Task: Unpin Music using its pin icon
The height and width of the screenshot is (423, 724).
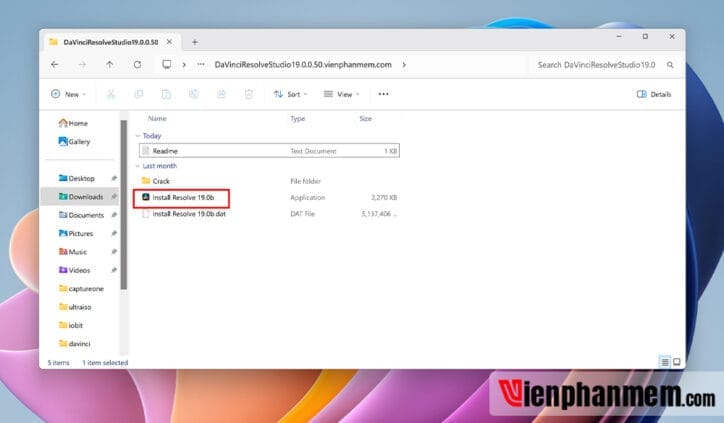Action: coord(114,252)
